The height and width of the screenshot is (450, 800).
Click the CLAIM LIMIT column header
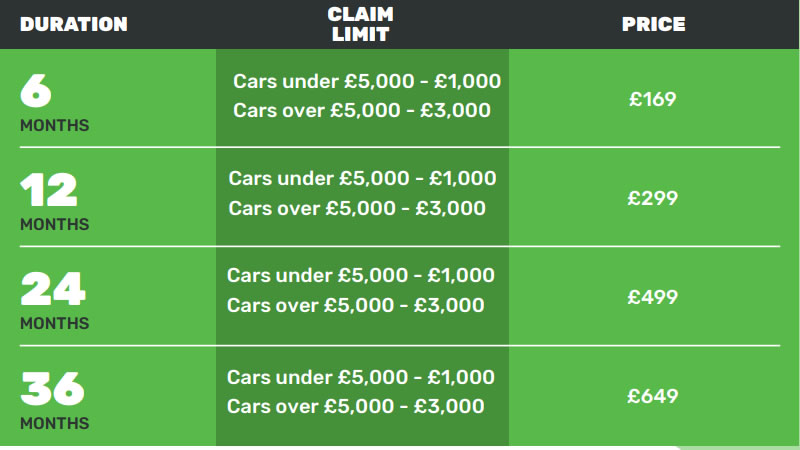(361, 24)
